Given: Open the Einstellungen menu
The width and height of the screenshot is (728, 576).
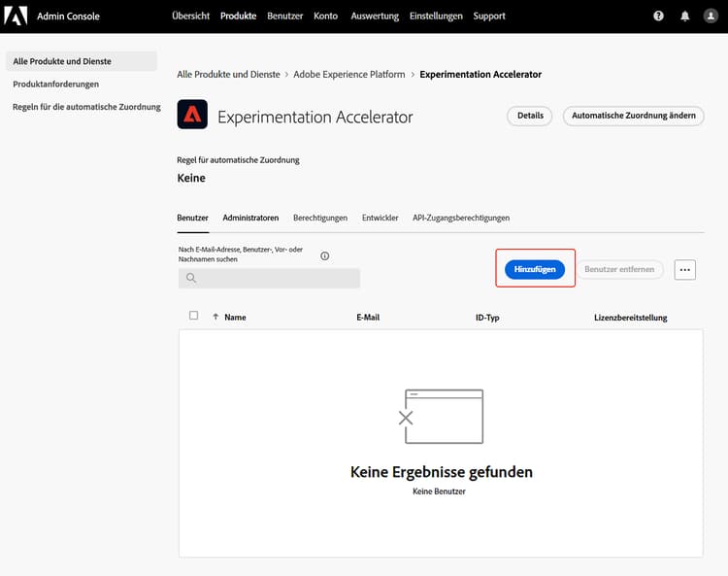Looking at the screenshot, I should [436, 16].
